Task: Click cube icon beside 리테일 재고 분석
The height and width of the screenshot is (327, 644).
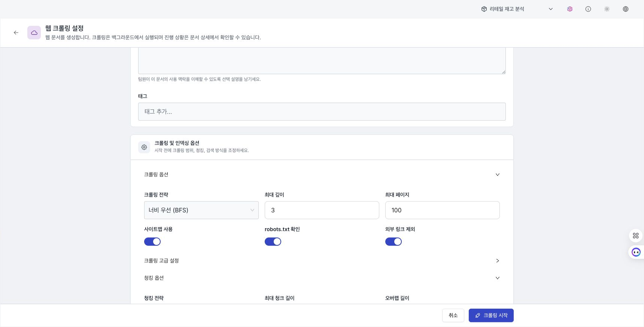Action: (484, 9)
